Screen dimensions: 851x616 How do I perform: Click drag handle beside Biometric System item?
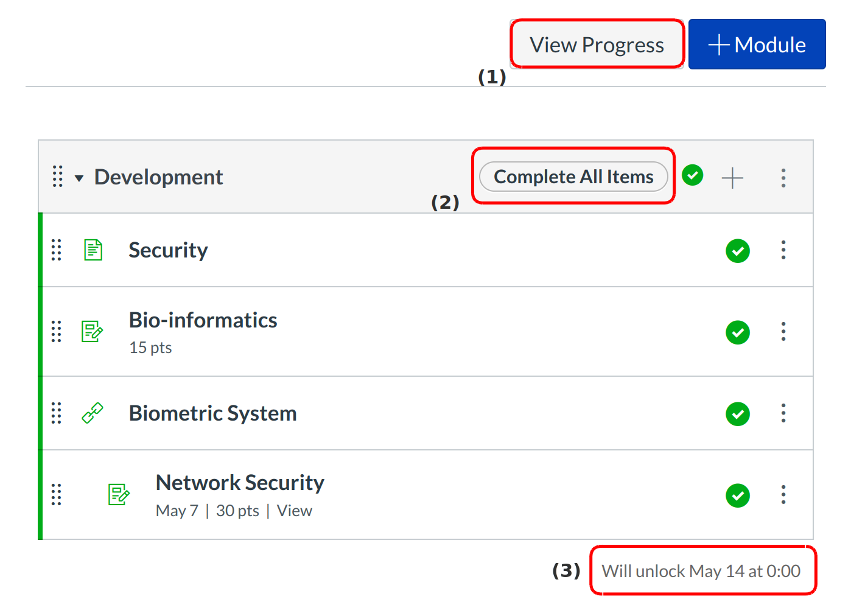57,413
